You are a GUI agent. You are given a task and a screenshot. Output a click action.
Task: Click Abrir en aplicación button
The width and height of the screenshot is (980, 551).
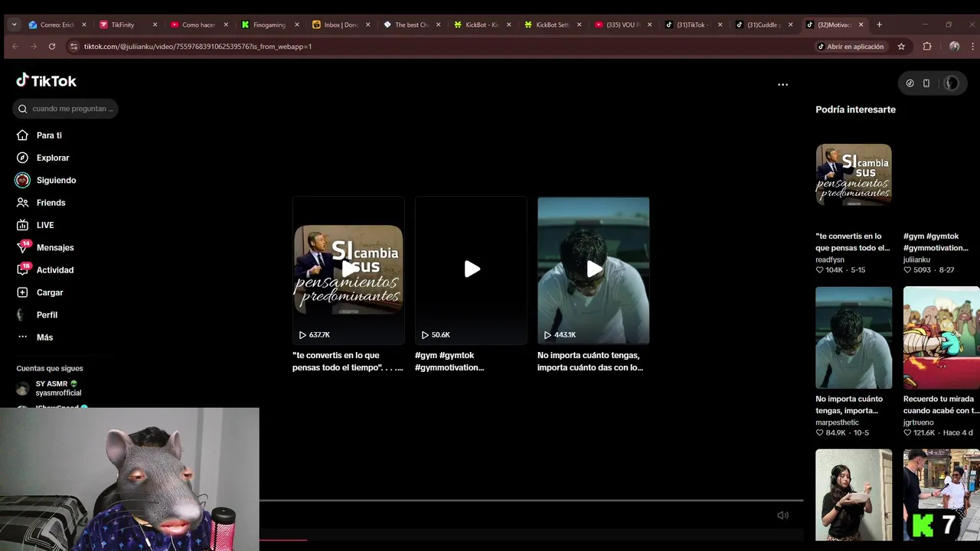pos(851,47)
